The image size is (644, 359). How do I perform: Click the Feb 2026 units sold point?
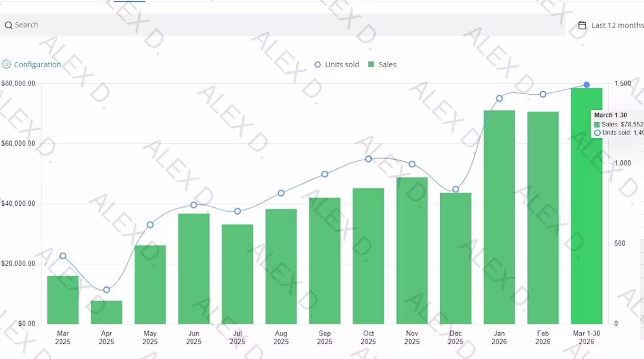click(x=543, y=94)
